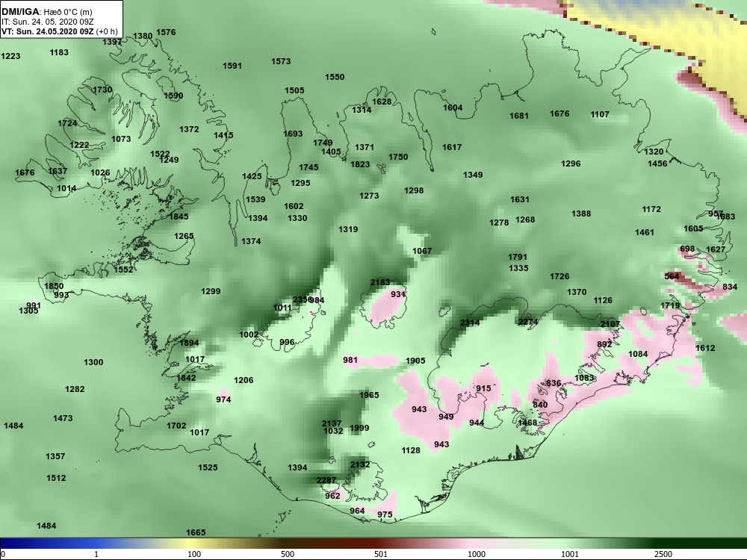Click the map value '2287'
This screenshot has height=560, width=747.
pos(326,480)
